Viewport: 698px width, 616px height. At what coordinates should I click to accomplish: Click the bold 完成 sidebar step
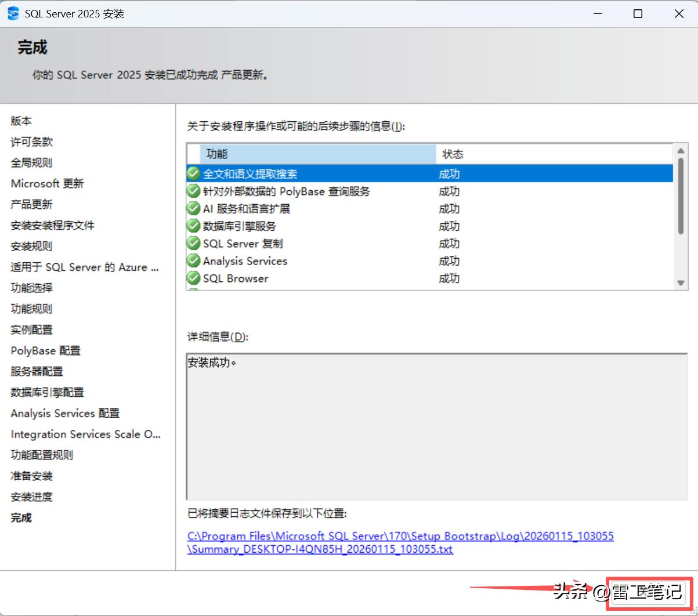(21, 517)
